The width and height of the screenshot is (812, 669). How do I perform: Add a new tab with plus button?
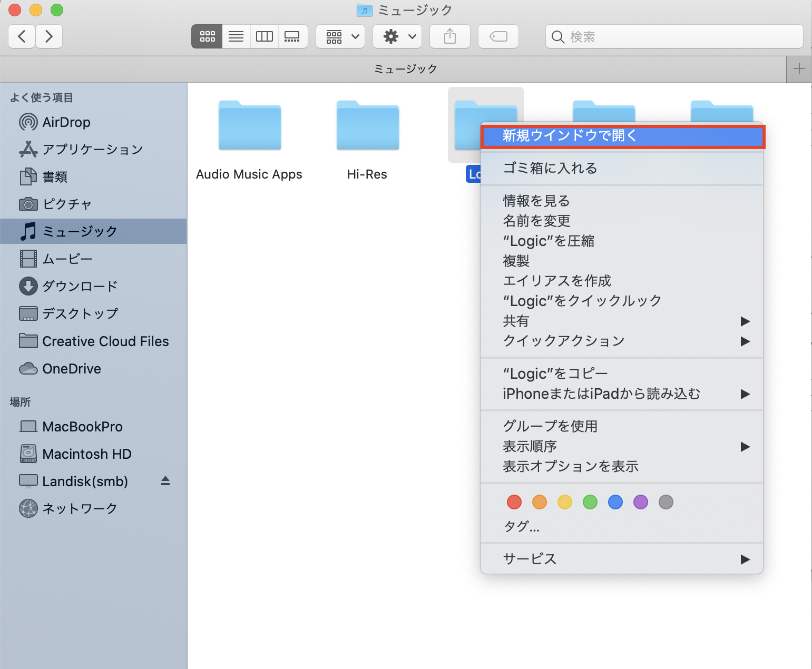click(799, 69)
